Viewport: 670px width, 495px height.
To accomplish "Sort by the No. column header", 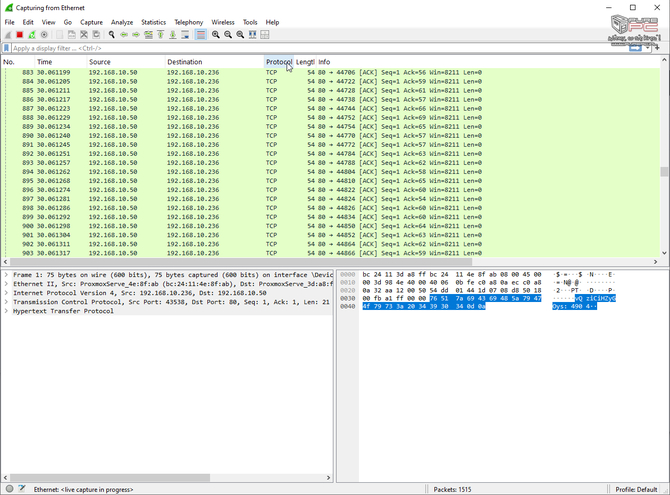I will [17, 62].
